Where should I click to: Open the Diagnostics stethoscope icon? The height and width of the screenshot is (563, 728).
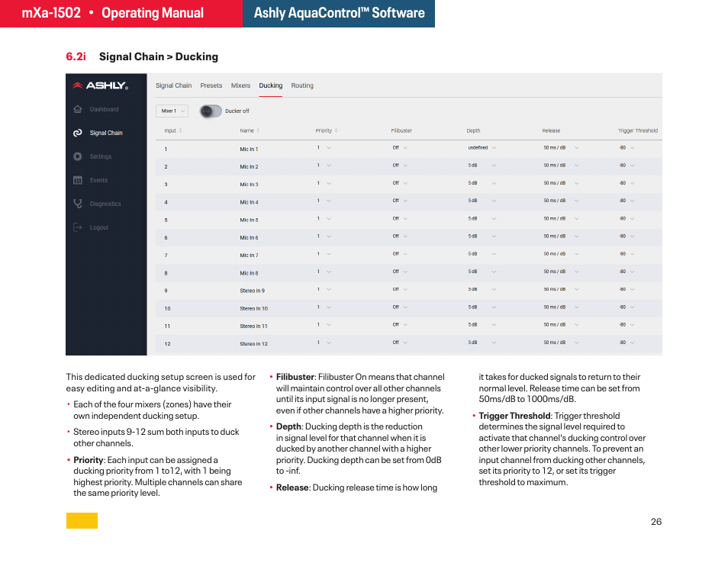[x=78, y=204]
